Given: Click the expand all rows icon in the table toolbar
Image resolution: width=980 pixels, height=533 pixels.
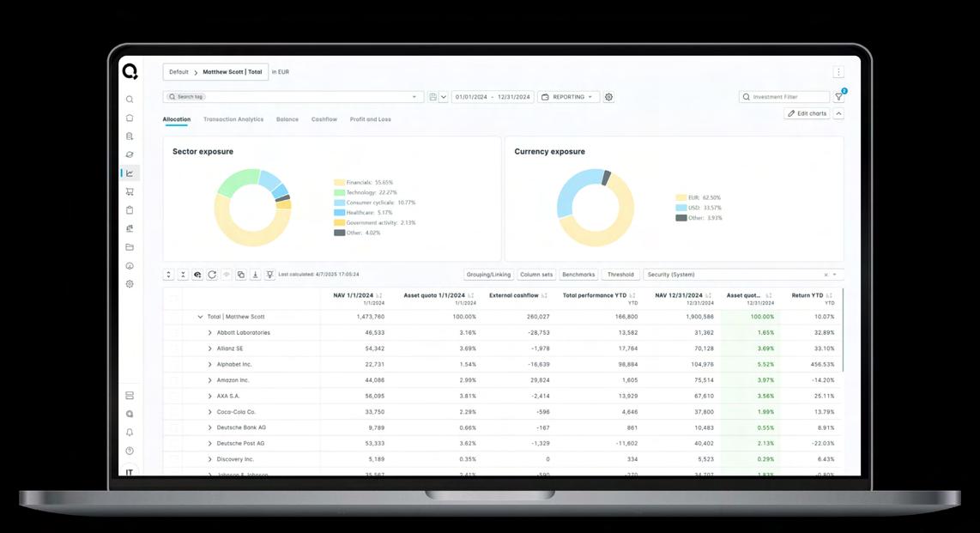Looking at the screenshot, I should 169,275.
